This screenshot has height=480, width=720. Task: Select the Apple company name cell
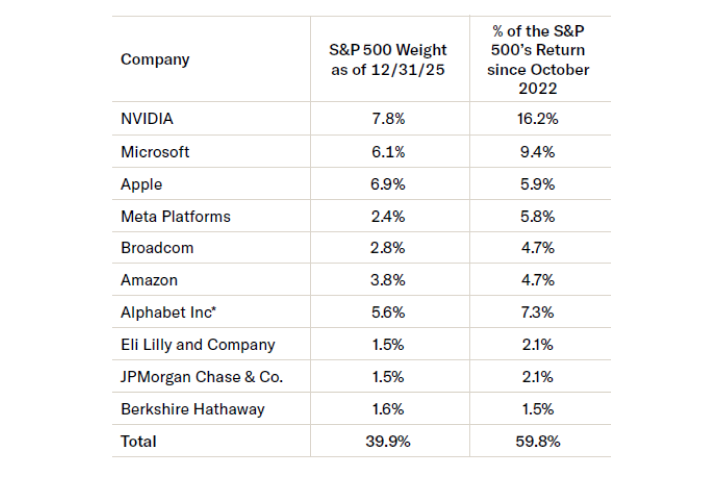141,184
